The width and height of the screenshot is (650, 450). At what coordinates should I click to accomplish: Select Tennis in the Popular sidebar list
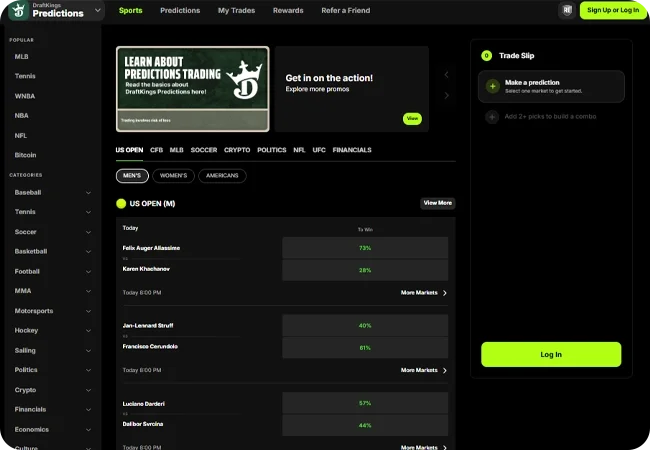[25, 76]
